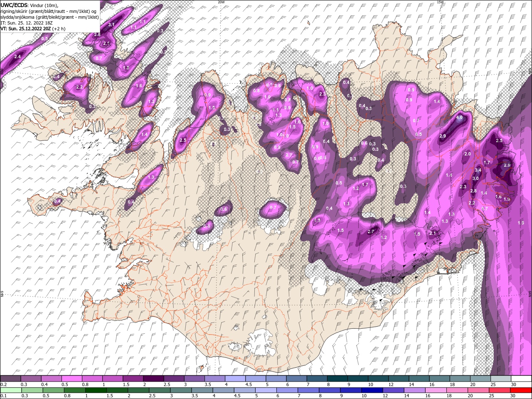This screenshot has height=399, width=532.
Task: Select the deep blue rain swatch starting at 10
Action: point(372,390)
